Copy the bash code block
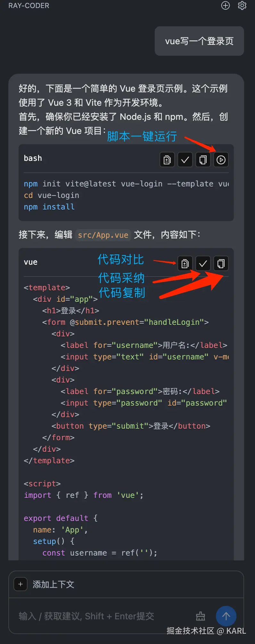Viewport: 255px width, 644px height. (203, 160)
